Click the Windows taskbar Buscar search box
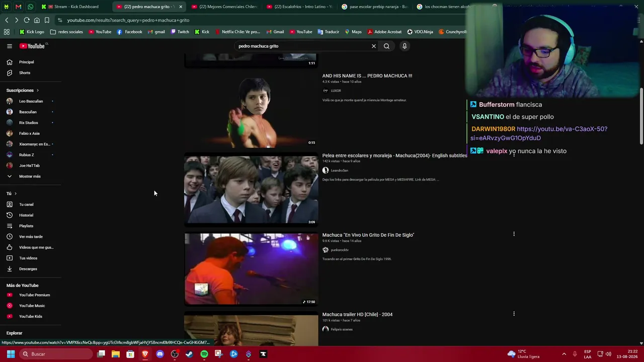Image resolution: width=644 pixels, height=362 pixels. [55, 354]
